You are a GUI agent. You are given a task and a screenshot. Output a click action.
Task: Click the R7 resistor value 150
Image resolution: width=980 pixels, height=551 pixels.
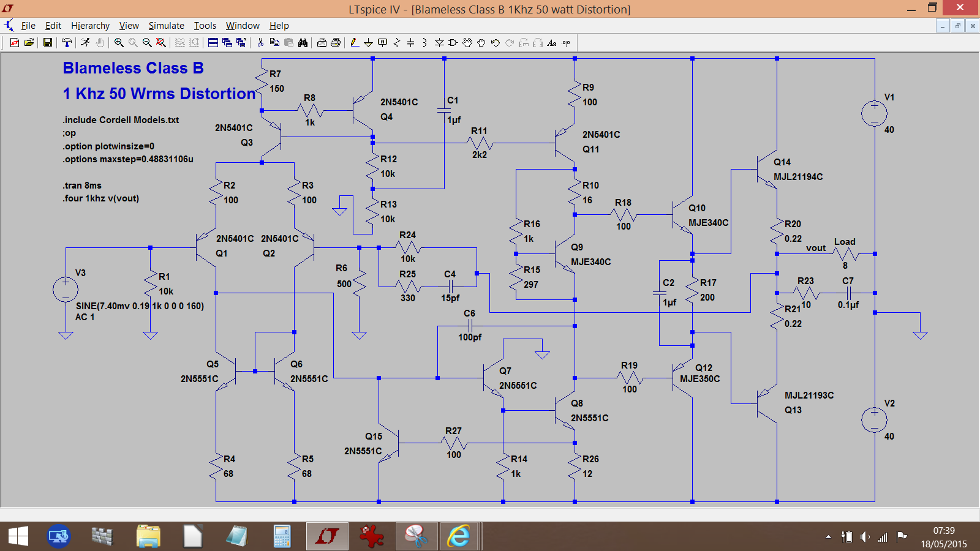coord(277,89)
